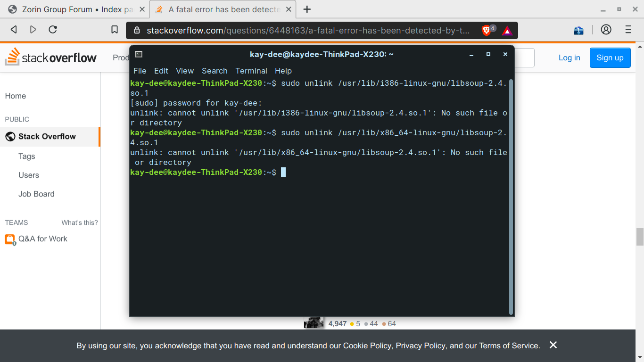Bookmark this page with bookmark icon
This screenshot has width=644, height=362.
[115, 30]
